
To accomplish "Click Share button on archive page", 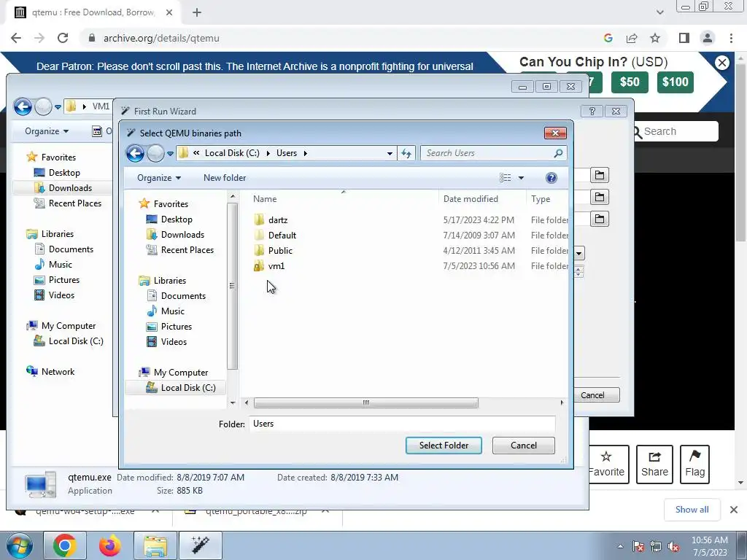I will pyautogui.click(x=654, y=464).
